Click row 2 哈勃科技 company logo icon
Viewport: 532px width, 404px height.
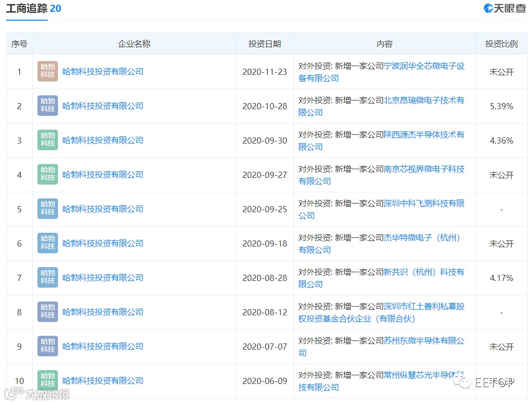coord(48,106)
